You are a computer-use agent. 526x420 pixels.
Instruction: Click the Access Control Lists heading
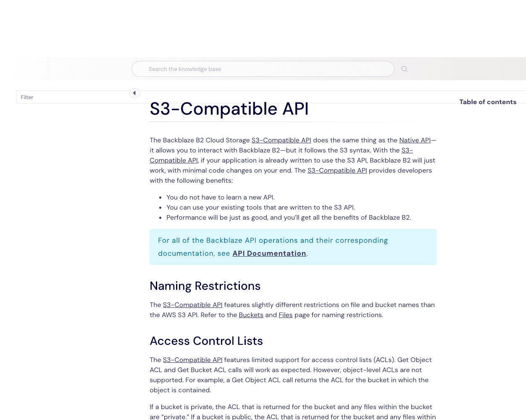(206, 341)
